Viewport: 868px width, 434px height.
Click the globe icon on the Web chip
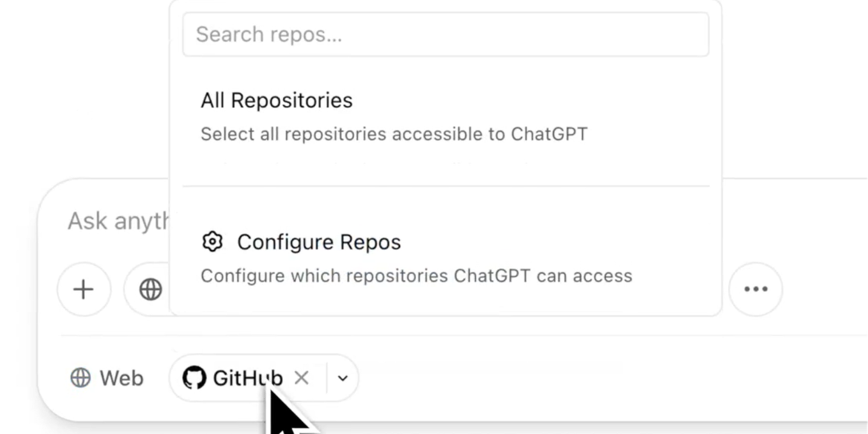pos(79,377)
